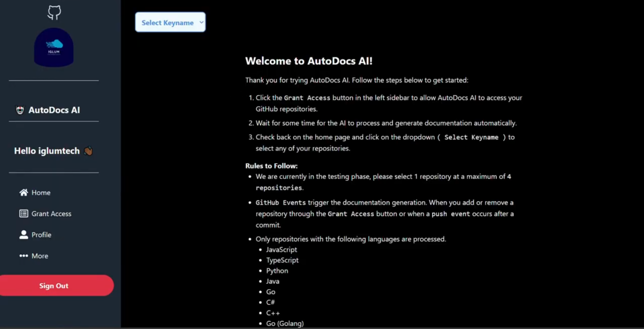Click the Welcome to AutoDocs AI heading
This screenshot has height=329, width=644.
(309, 61)
